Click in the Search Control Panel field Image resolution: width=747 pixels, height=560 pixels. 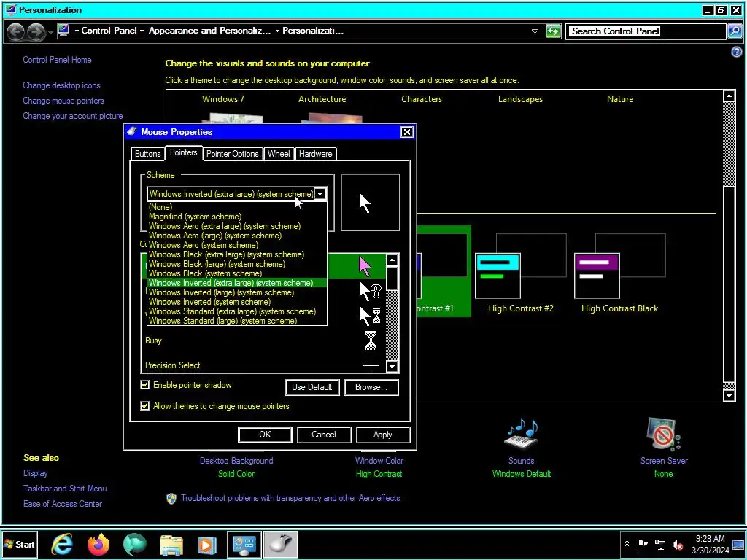pos(646,31)
